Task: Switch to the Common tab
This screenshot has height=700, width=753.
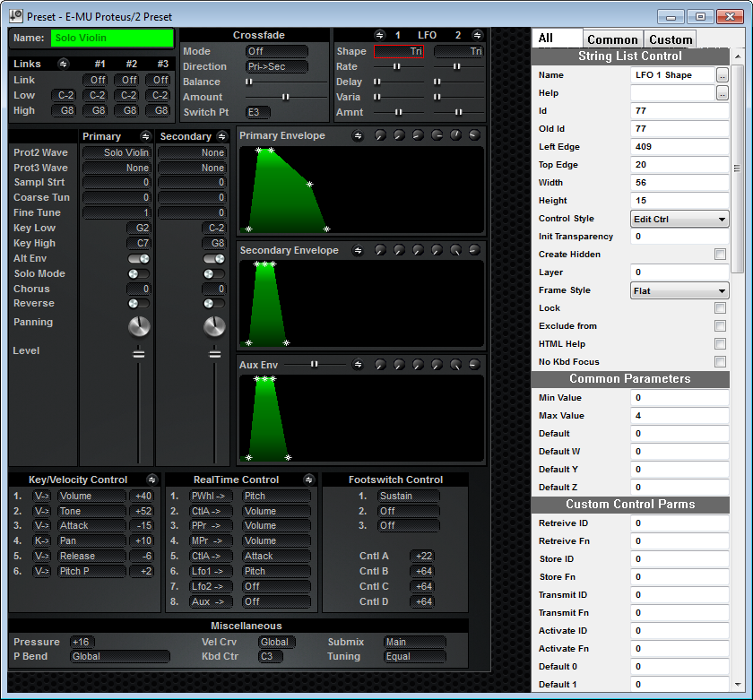Action: point(612,39)
